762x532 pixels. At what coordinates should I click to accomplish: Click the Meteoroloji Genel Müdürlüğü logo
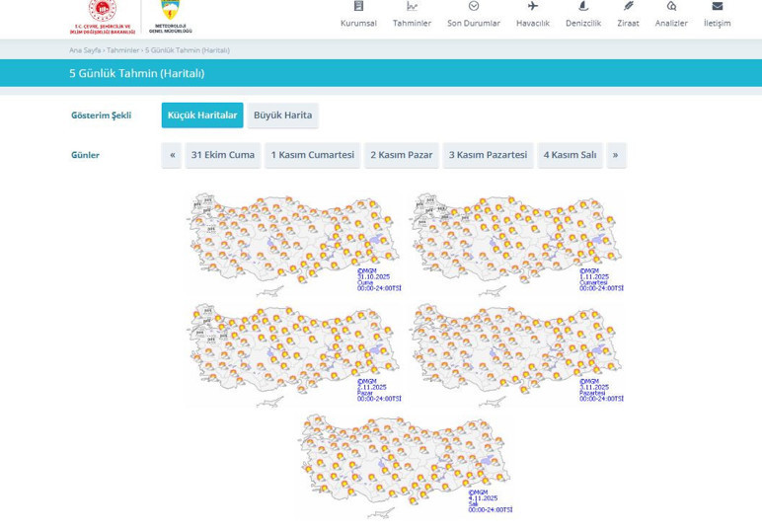coord(170,16)
